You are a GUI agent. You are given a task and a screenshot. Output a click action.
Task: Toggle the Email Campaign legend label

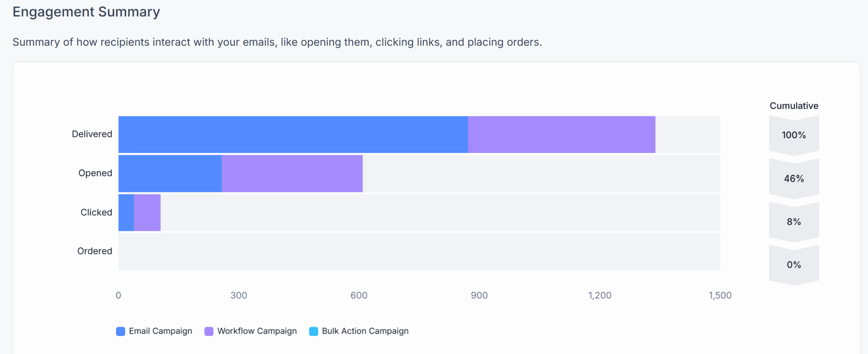pos(160,331)
